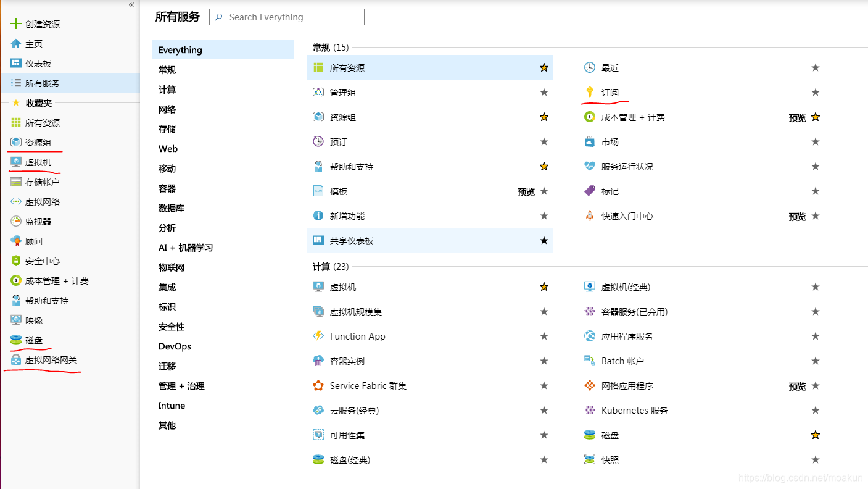Open 磁盘 disk icon in sidebar
868x489 pixels.
coord(16,340)
